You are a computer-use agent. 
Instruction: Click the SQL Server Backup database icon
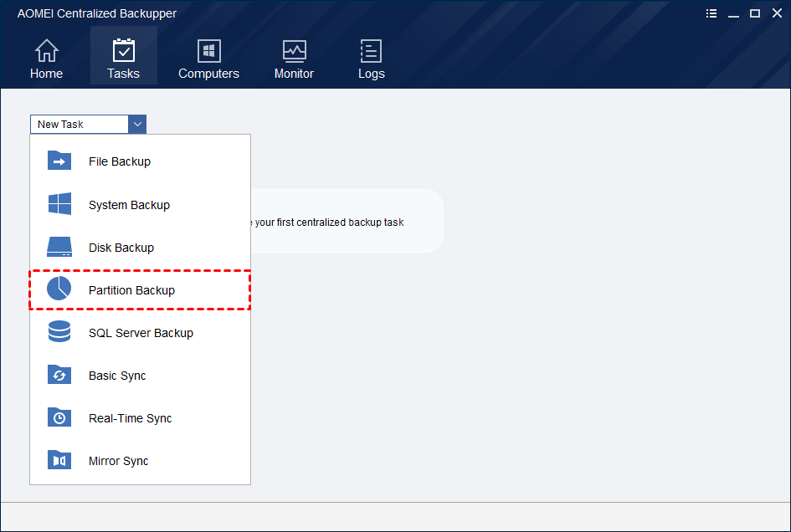tap(59, 332)
